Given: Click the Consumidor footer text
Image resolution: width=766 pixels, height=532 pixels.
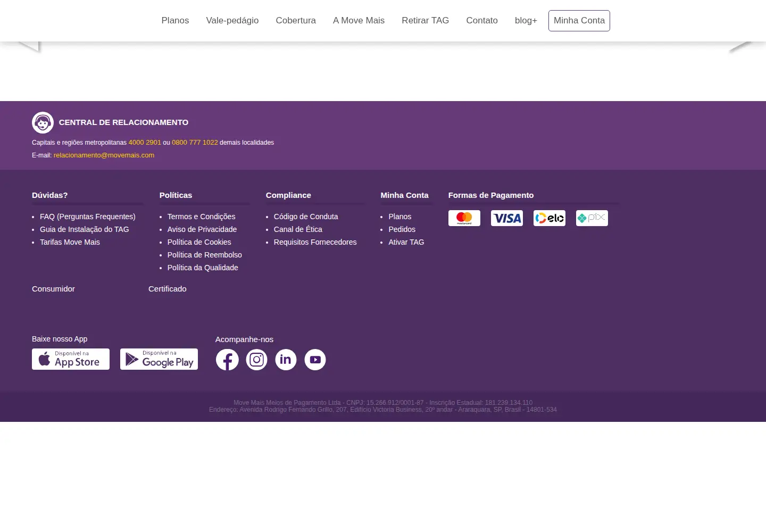Looking at the screenshot, I should coord(53,289).
